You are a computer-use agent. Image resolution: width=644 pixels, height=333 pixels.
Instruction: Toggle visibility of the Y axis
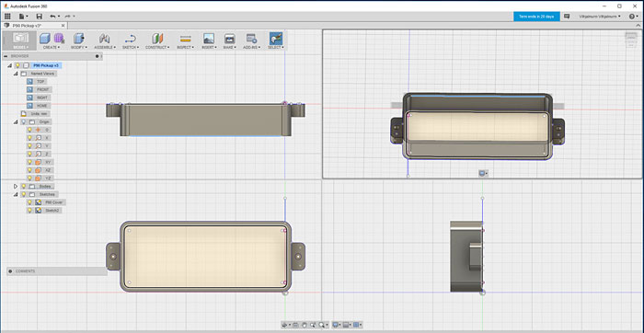click(29, 145)
